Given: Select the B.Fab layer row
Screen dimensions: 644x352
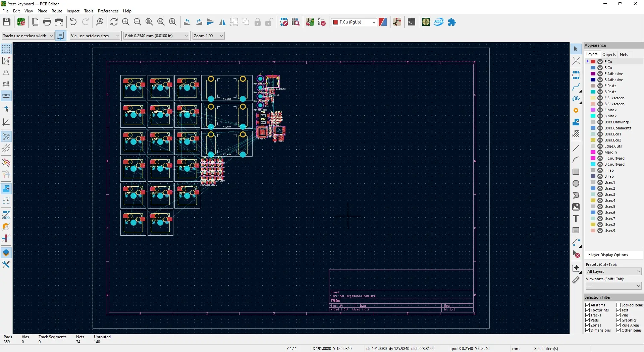Looking at the screenshot, I should point(614,176).
